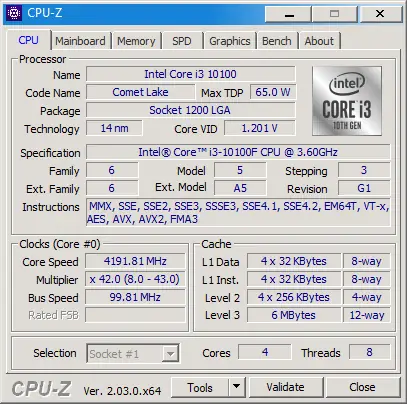407x404 pixels.
Task: Click the Multiplier value 'x 42.0 (8.0 - 43.0)'
Action: pos(135,279)
